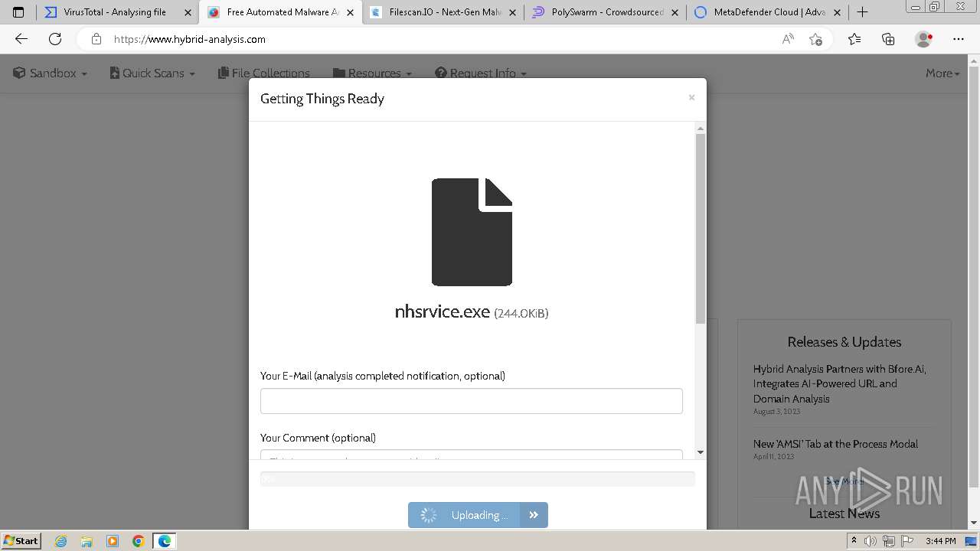The height and width of the screenshot is (551, 980).
Task: Click the double-arrow continue button
Action: point(534,515)
